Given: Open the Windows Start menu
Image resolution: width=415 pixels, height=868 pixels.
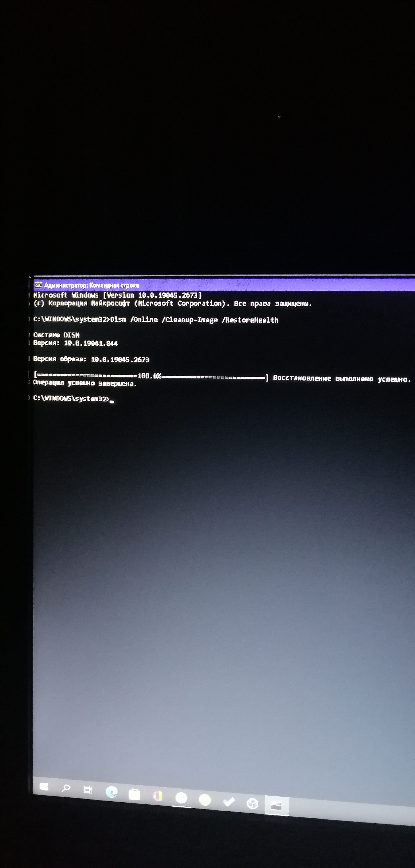Looking at the screenshot, I should point(43,786).
